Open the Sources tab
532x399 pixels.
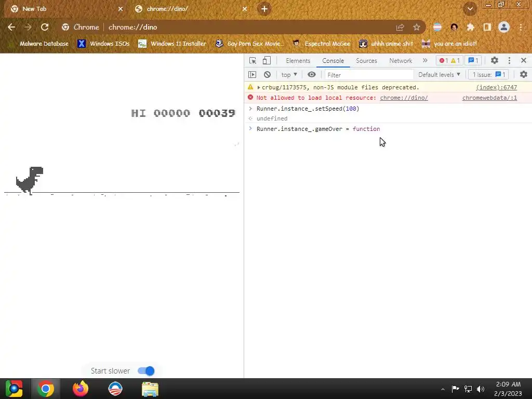click(366, 61)
